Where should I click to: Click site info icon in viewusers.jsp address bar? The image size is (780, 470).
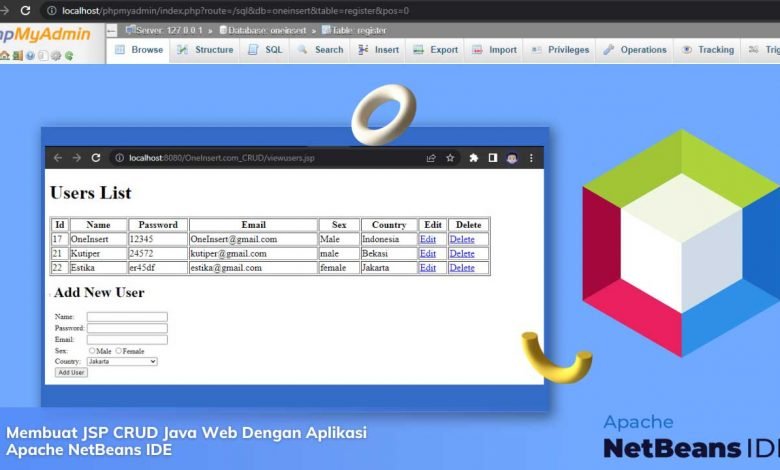click(119, 158)
